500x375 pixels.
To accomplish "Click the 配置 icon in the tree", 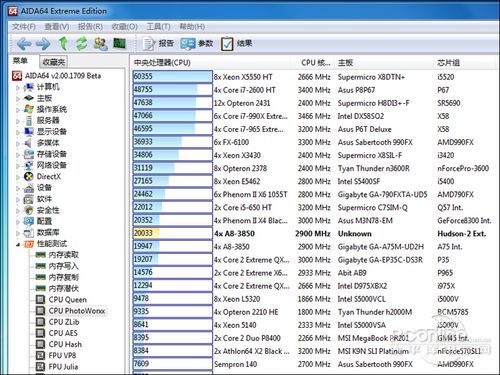I will pyautogui.click(x=29, y=221).
